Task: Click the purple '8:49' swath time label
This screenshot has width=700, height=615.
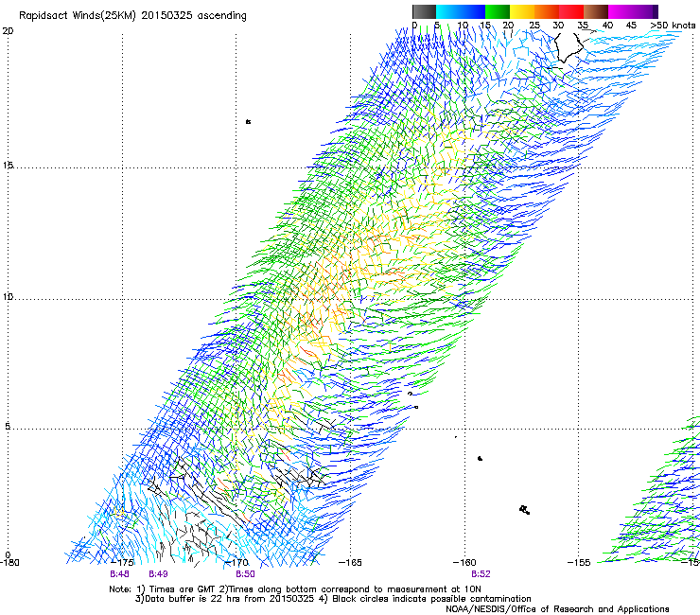Action: pyautogui.click(x=159, y=574)
